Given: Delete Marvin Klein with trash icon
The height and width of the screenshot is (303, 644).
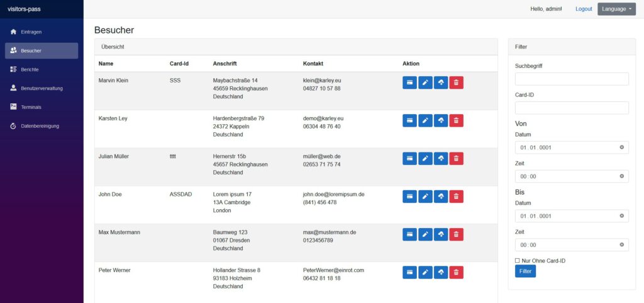Looking at the screenshot, I should tap(457, 83).
